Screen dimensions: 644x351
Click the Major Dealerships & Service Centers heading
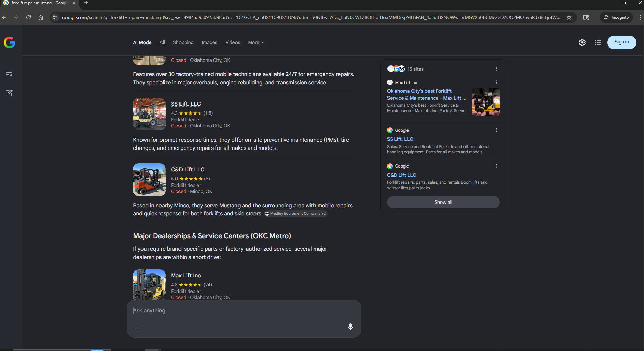(212, 236)
